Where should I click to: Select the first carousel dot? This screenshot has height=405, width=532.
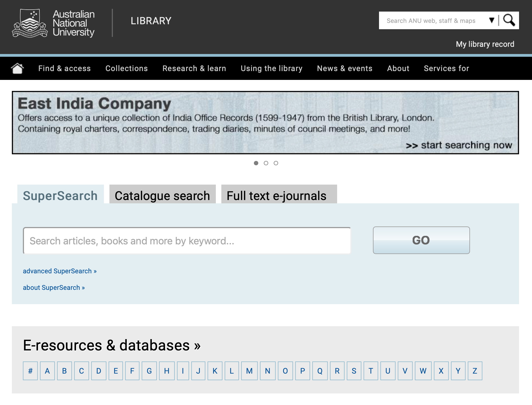[x=256, y=163]
